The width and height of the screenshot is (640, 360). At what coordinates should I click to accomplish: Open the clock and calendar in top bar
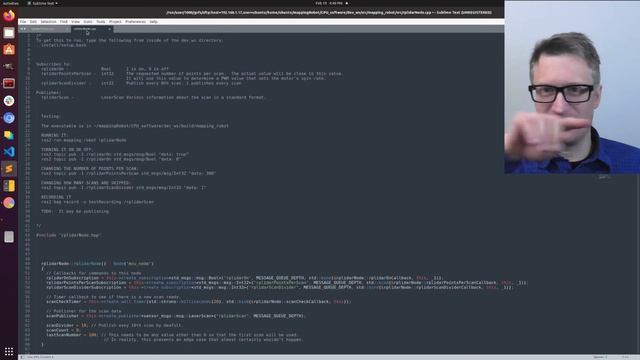(329, 3)
